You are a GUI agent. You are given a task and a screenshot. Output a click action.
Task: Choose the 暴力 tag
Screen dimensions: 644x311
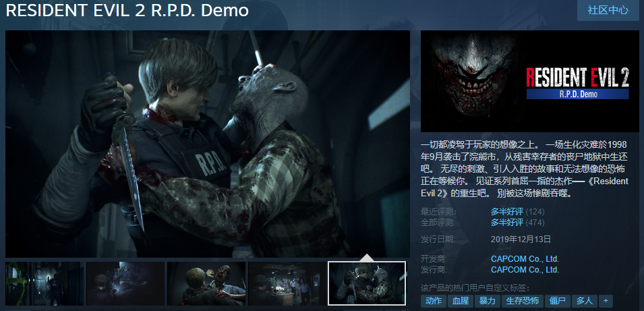(487, 301)
